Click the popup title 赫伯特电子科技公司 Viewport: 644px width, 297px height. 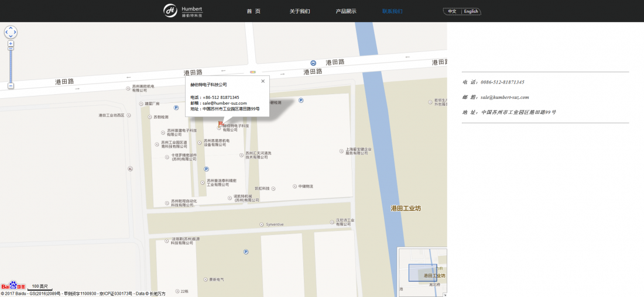tap(208, 85)
